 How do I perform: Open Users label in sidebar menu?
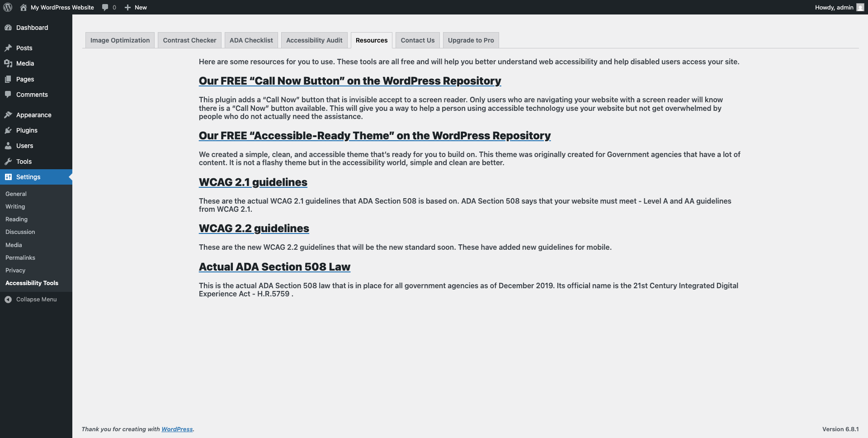[x=25, y=146]
